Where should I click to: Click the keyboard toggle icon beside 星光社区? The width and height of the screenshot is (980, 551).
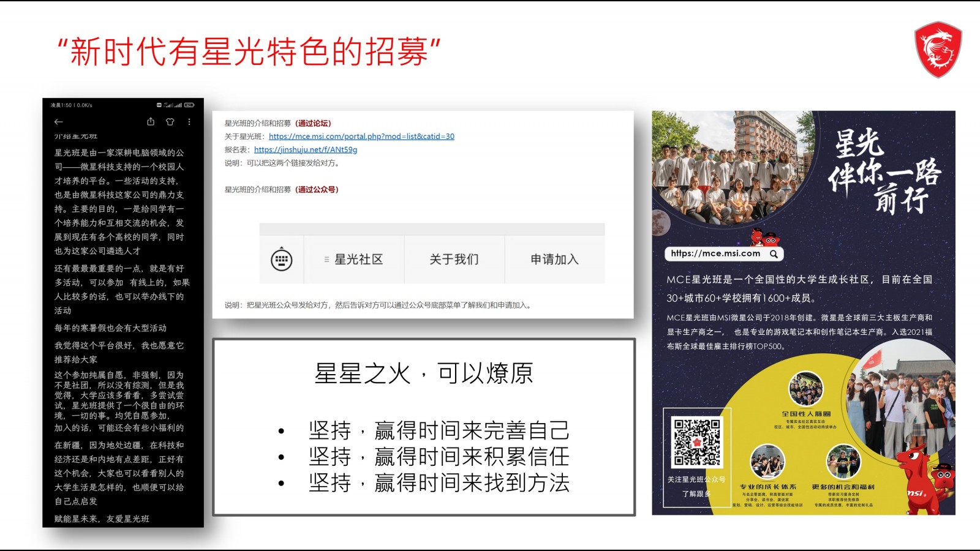(x=282, y=260)
